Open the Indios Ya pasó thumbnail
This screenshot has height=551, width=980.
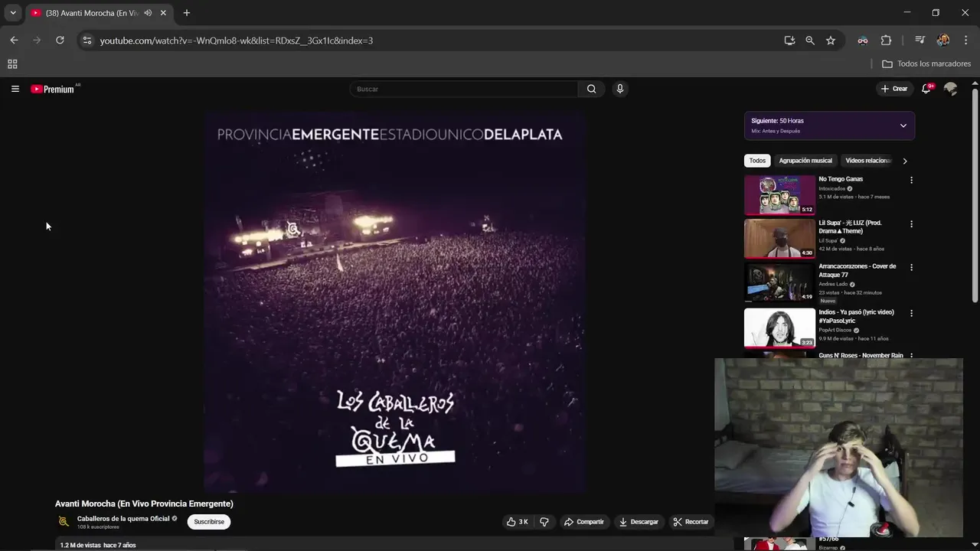(x=779, y=328)
